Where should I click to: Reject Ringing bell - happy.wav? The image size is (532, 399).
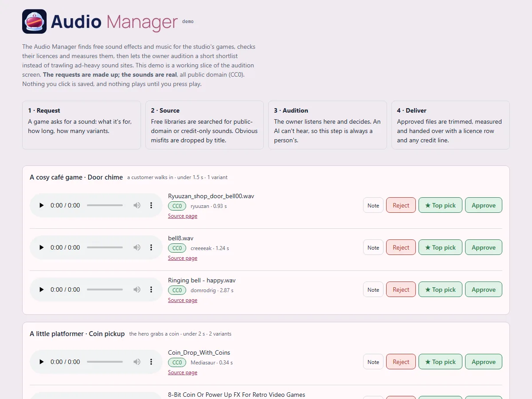[401, 289]
